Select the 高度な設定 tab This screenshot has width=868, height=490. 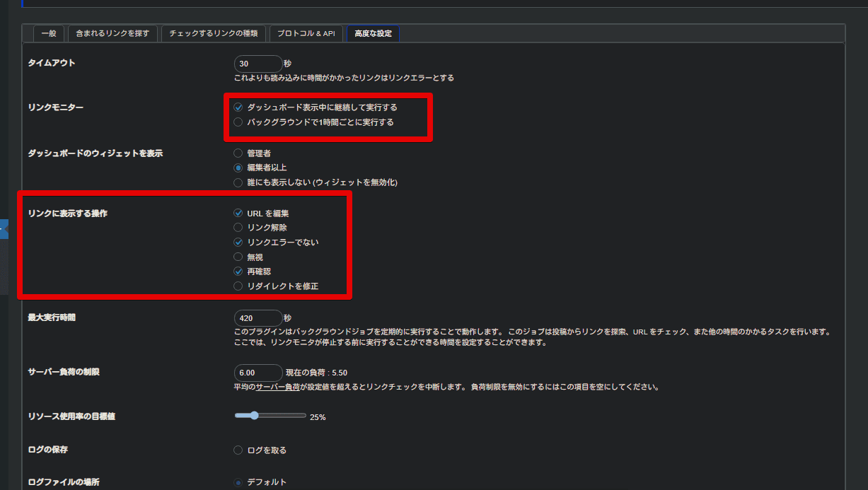pos(373,33)
